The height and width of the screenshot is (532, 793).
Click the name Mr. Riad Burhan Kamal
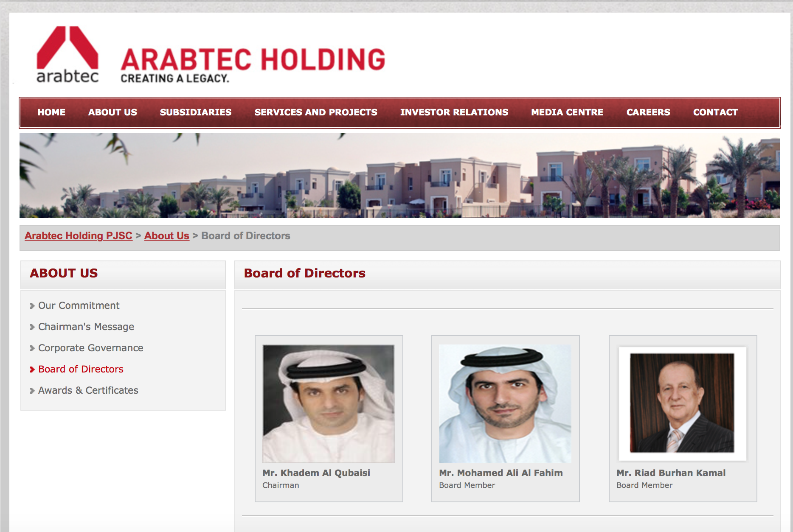coord(671,473)
